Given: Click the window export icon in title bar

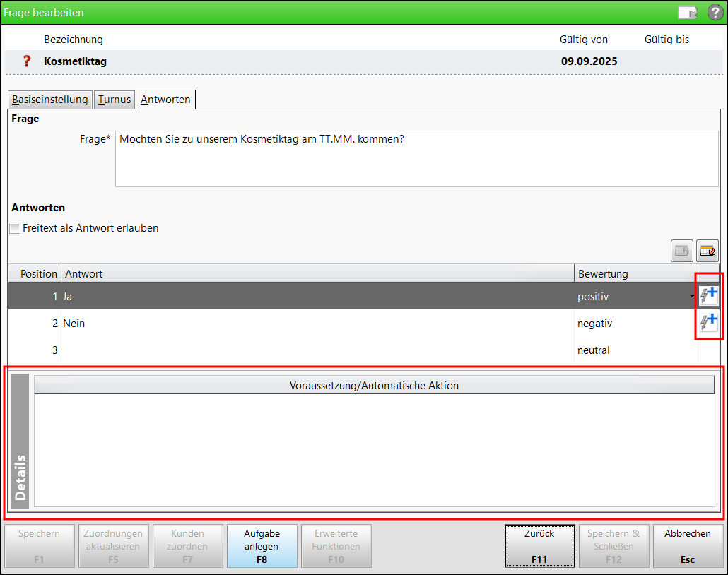Looking at the screenshot, I should pos(688,13).
